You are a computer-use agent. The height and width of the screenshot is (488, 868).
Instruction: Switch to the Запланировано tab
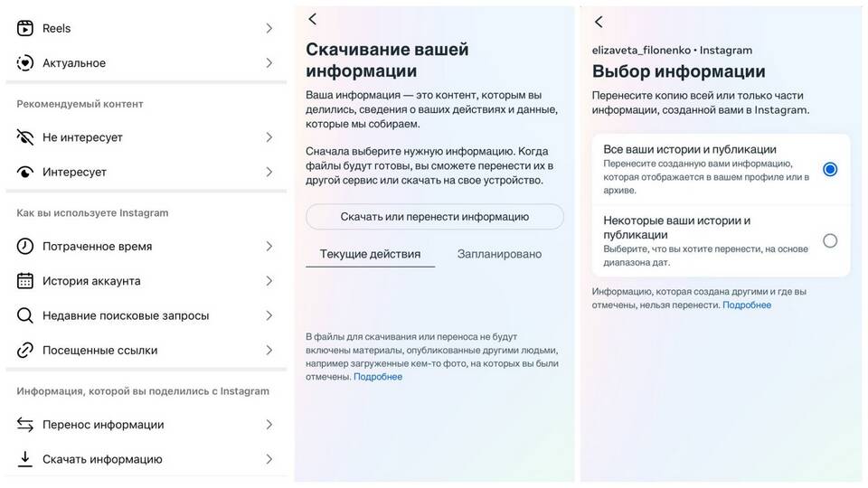pyautogui.click(x=499, y=254)
